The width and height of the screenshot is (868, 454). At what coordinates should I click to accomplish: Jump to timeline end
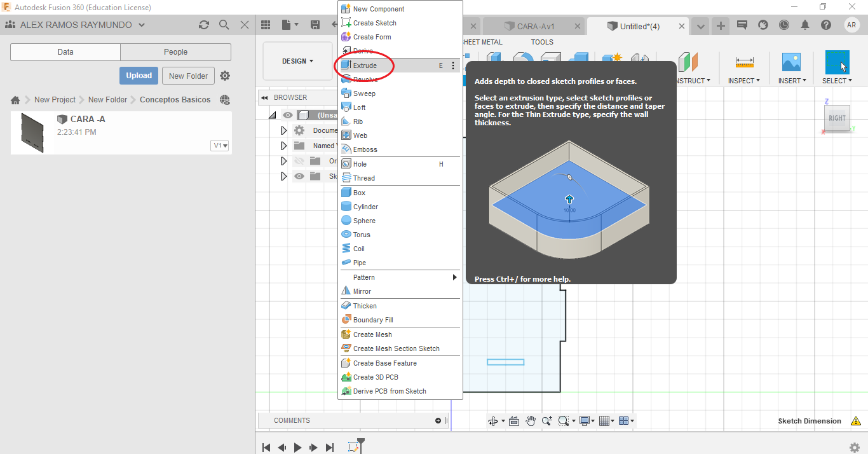point(329,448)
